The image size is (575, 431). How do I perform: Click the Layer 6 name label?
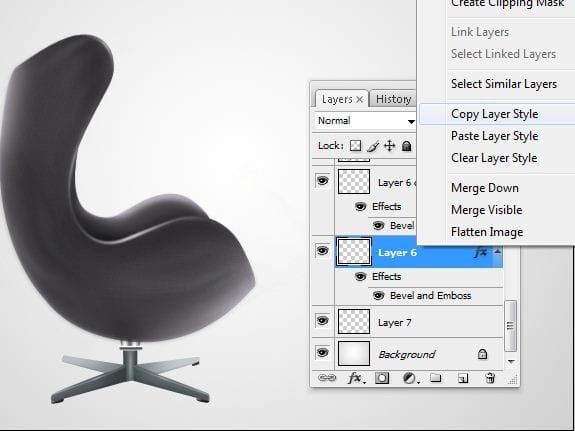(x=397, y=253)
